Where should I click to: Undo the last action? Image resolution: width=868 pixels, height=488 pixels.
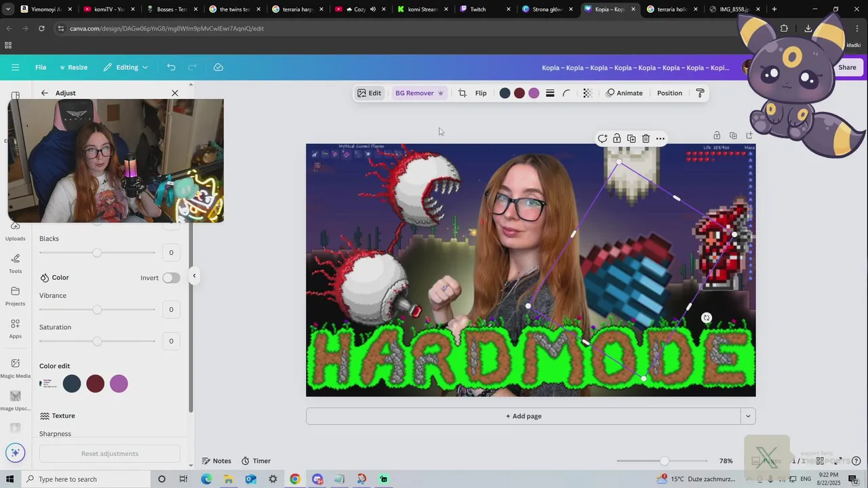(x=171, y=67)
